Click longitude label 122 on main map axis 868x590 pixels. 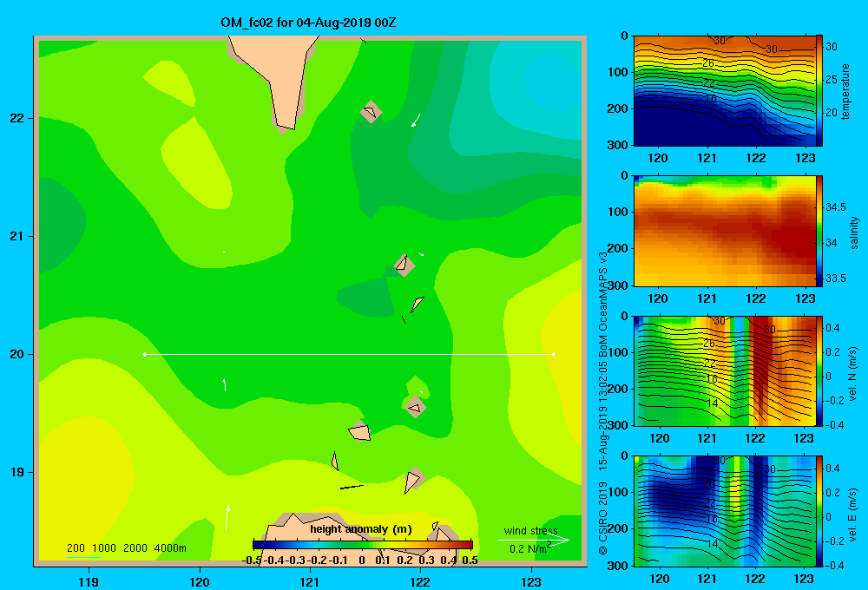coord(420,581)
